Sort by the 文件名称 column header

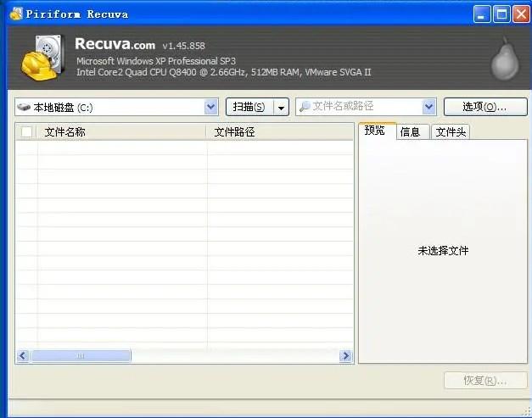(x=121, y=132)
